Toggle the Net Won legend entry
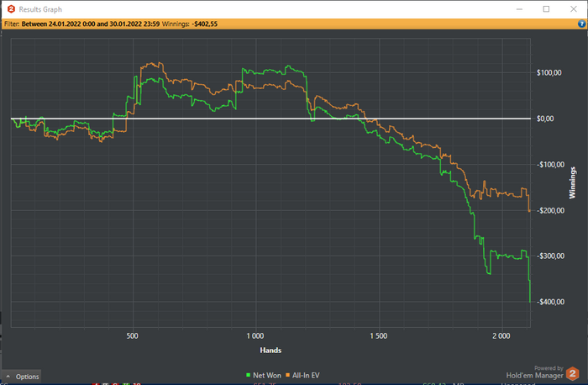The image size is (588, 385). tap(263, 375)
